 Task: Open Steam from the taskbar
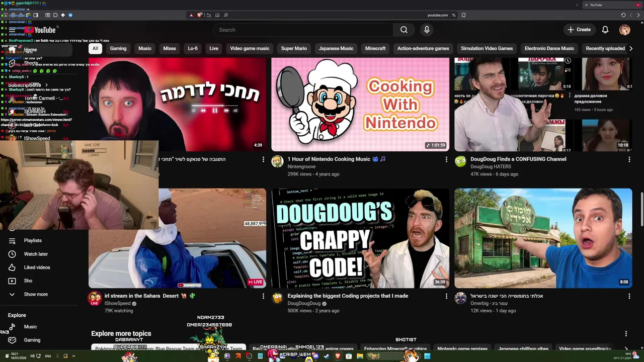[x=327, y=356]
